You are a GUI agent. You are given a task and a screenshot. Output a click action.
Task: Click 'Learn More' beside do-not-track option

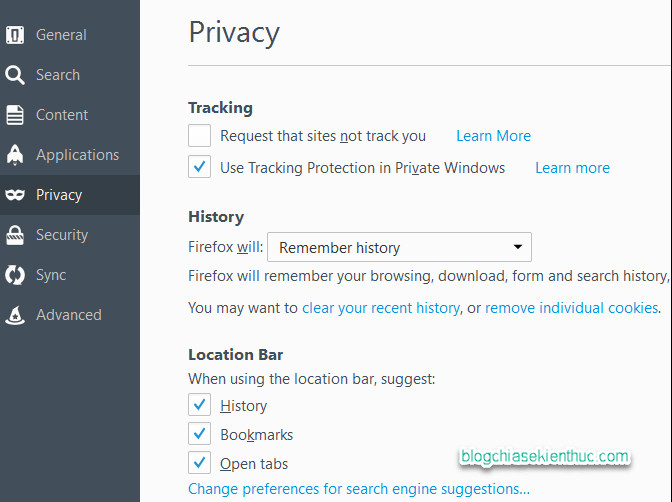pyautogui.click(x=493, y=136)
